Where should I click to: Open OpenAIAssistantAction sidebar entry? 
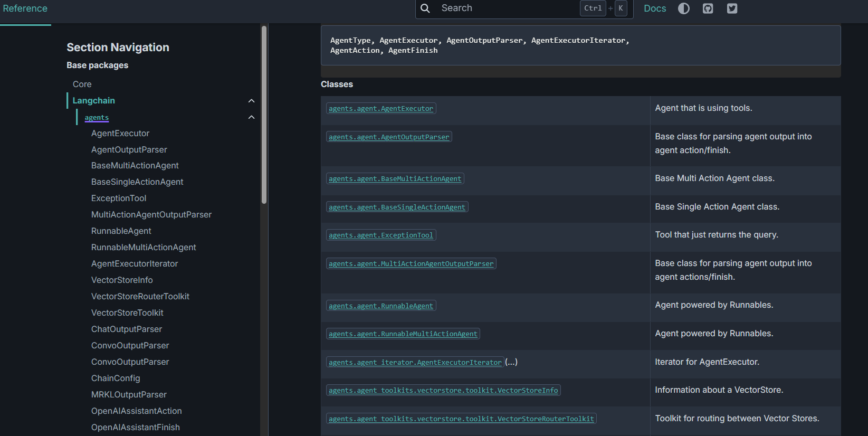137,411
